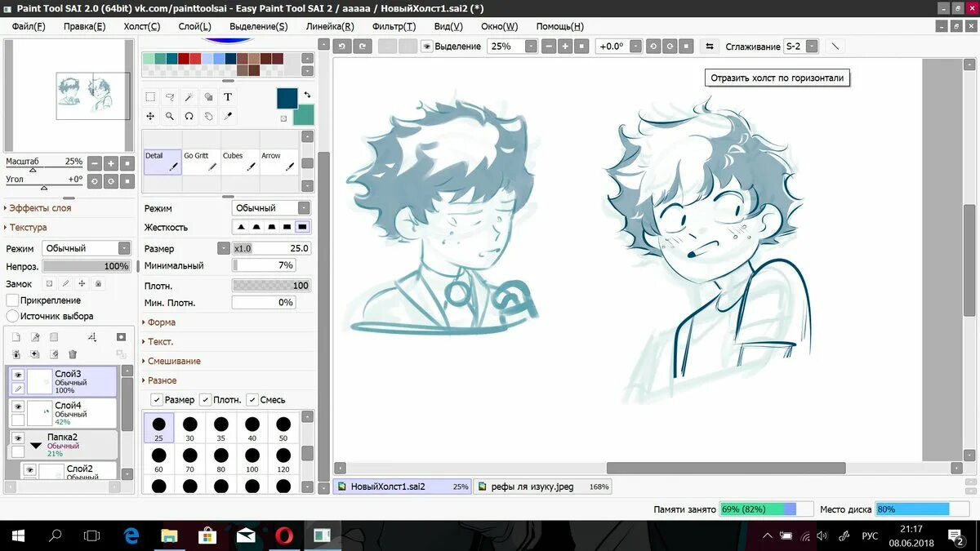Click the foreground dark blue color swatch
The height and width of the screenshot is (551, 980).
[x=287, y=99]
